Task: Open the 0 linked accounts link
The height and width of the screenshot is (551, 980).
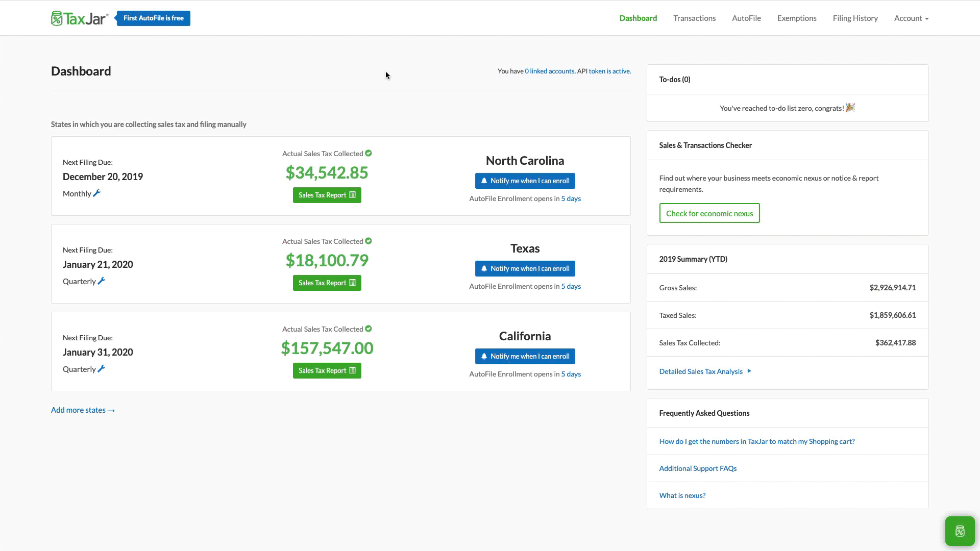Action: coord(549,71)
